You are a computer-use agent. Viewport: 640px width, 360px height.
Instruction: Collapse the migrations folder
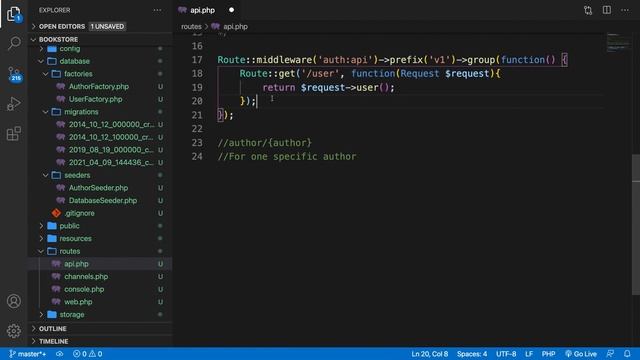tap(100, 112)
